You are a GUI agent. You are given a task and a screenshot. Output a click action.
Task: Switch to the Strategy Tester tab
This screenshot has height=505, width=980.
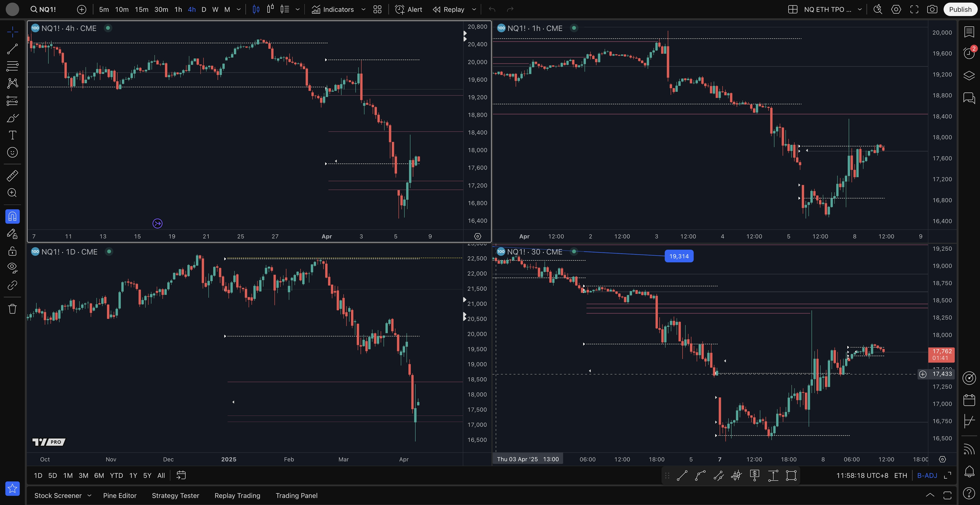[x=175, y=496]
